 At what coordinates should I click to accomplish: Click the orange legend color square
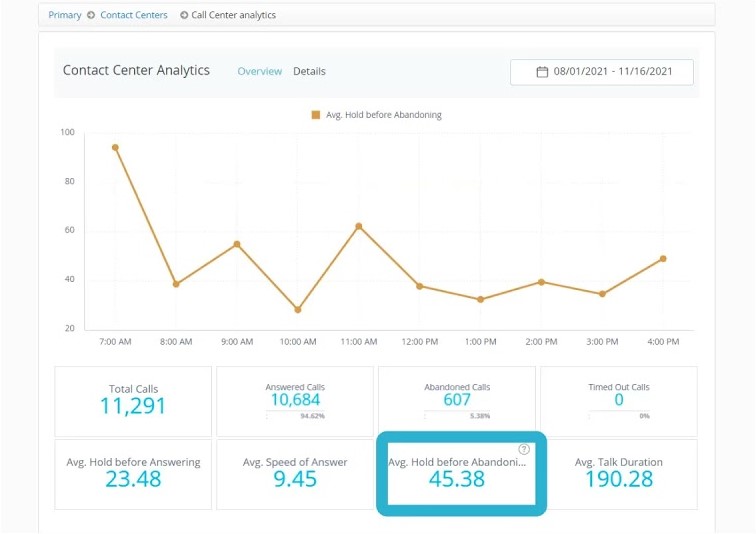316,115
